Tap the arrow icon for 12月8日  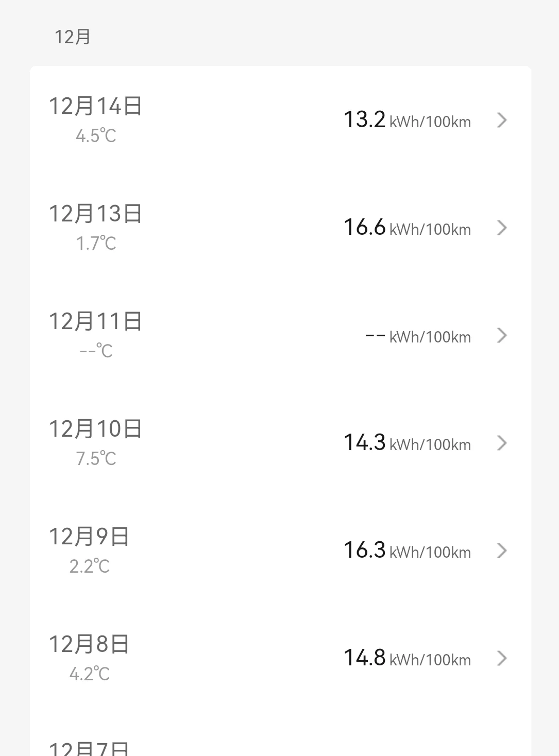pos(502,658)
